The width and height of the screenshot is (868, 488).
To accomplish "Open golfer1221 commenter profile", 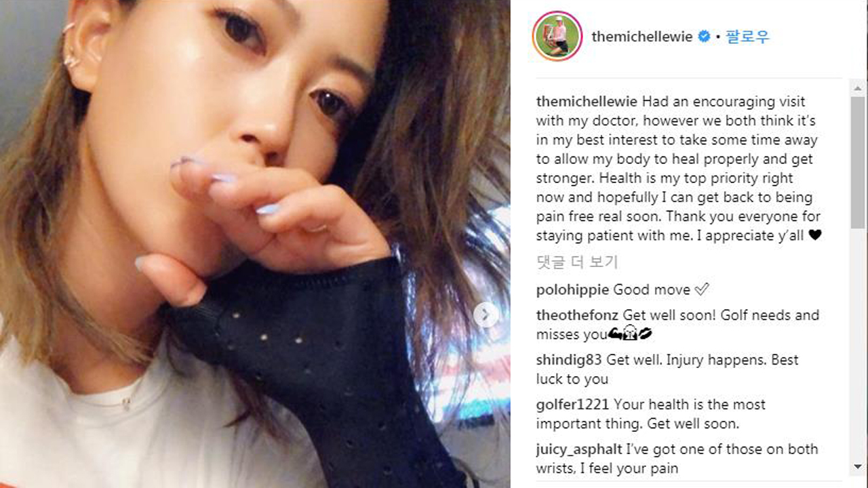I will click(x=572, y=405).
